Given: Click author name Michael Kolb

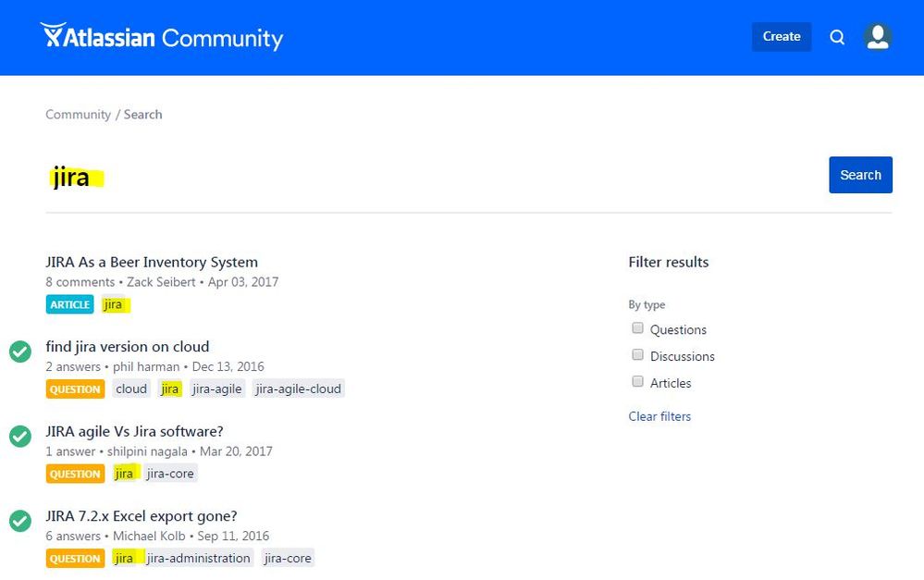Looking at the screenshot, I should (x=149, y=536).
